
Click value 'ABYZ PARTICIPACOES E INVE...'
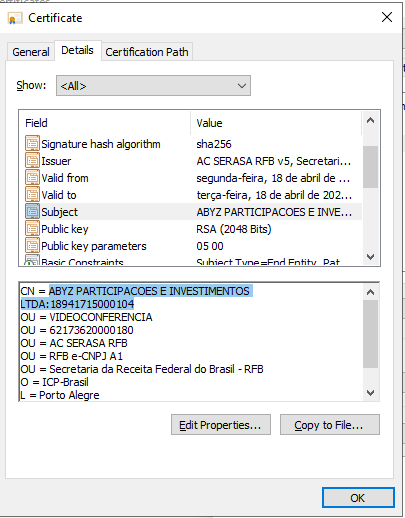coord(274,212)
